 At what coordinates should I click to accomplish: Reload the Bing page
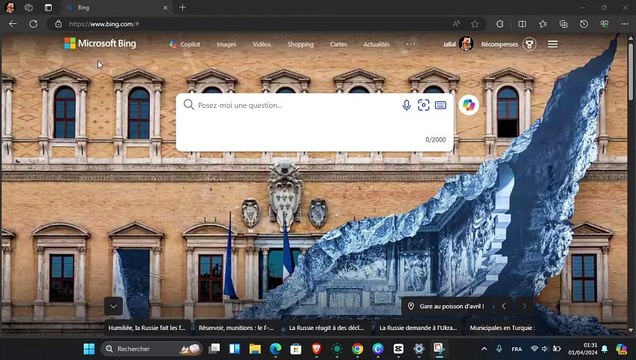(33, 24)
